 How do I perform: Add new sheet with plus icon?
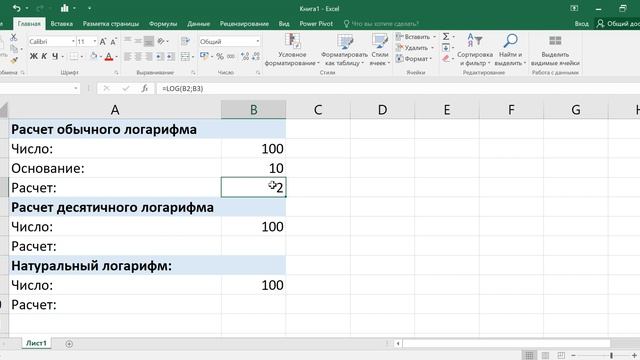[69, 344]
